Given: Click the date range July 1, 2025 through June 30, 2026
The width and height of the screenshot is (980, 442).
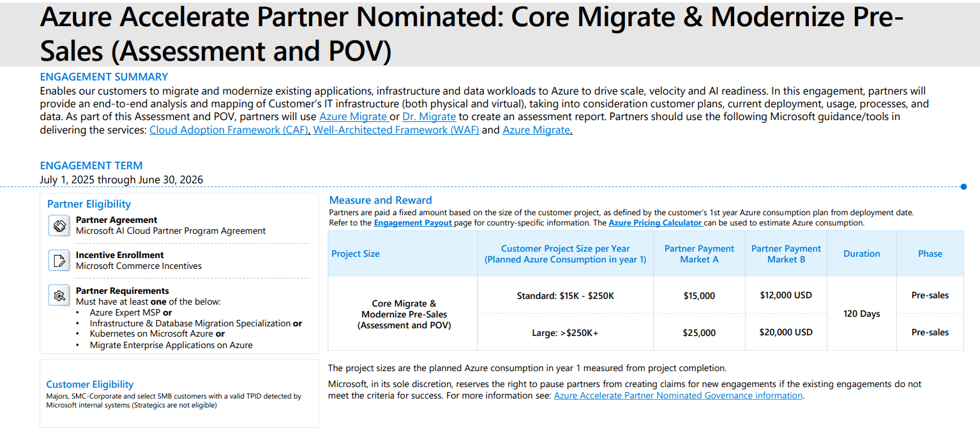Looking at the screenshot, I should (121, 179).
